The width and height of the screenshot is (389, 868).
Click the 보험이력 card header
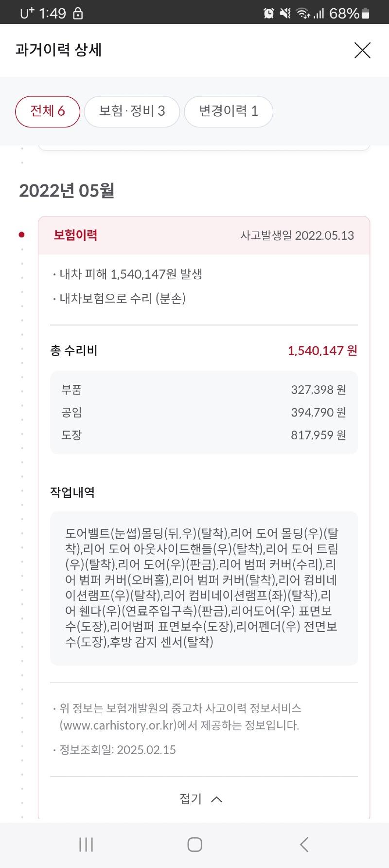tap(204, 235)
